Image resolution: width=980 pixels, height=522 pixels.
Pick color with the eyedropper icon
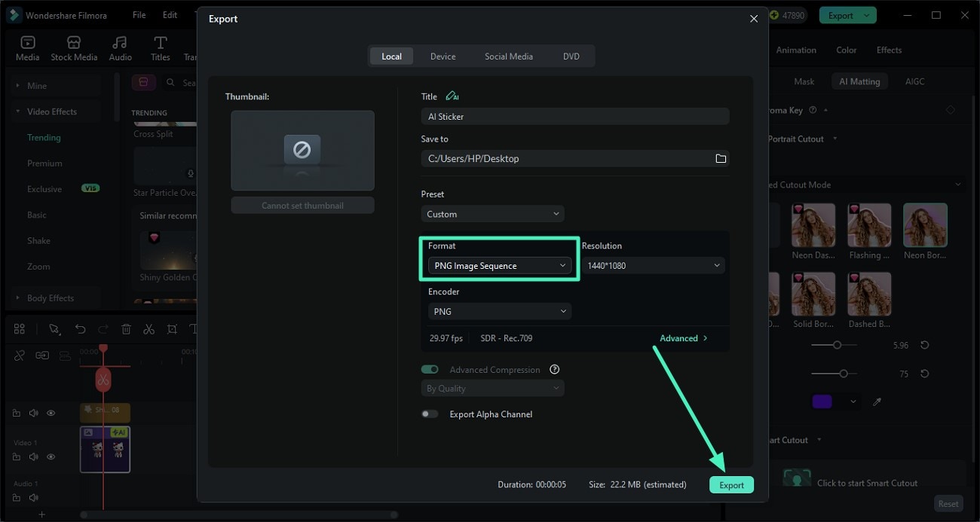pyautogui.click(x=877, y=402)
